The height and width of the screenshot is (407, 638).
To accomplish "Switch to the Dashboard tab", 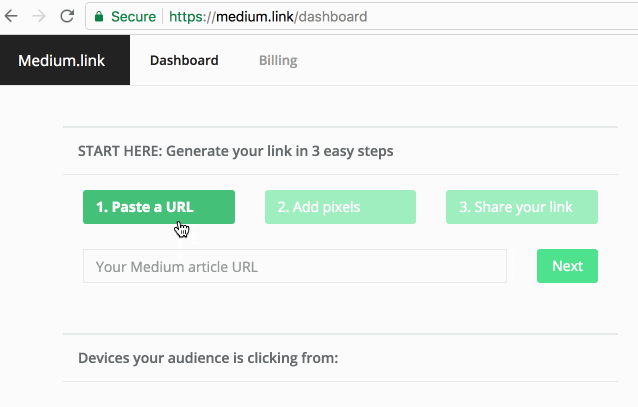I will pos(184,60).
